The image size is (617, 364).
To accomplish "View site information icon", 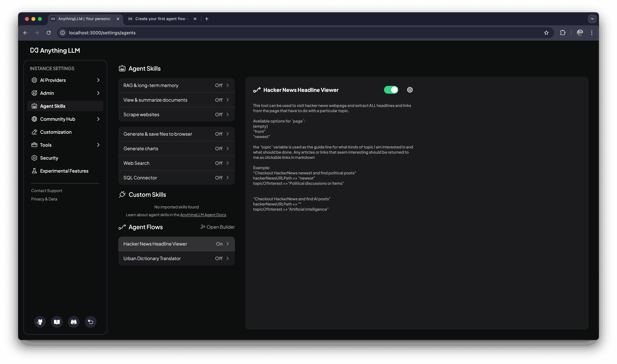I will coord(63,33).
